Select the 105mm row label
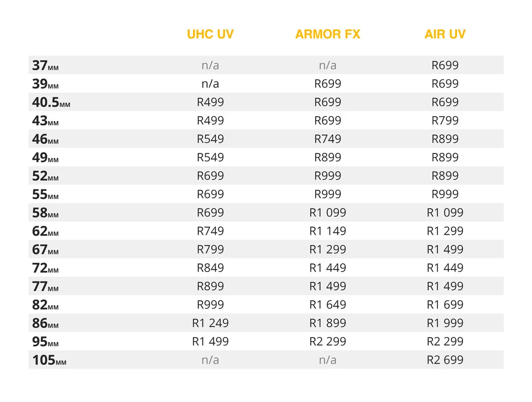The width and height of the screenshot is (532, 402). pyautogui.click(x=49, y=360)
